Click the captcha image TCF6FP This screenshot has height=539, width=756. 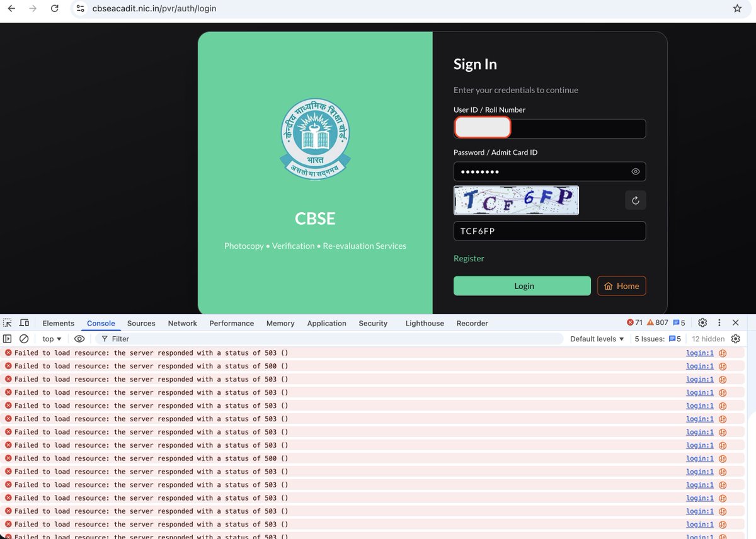(x=516, y=200)
